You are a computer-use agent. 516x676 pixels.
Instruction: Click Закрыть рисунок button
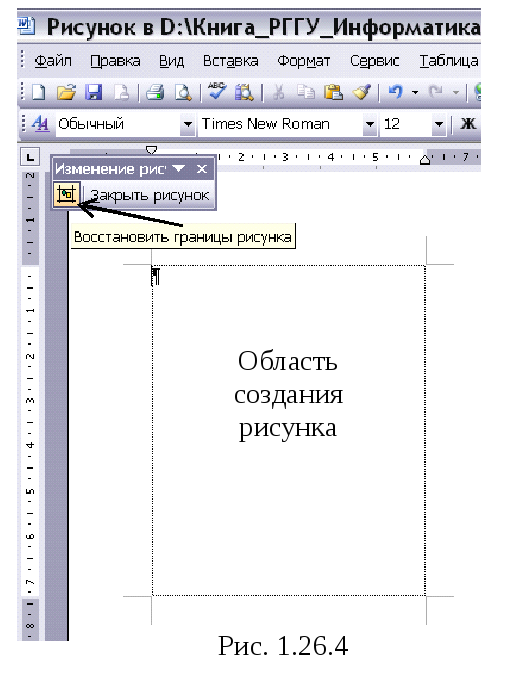(149, 195)
